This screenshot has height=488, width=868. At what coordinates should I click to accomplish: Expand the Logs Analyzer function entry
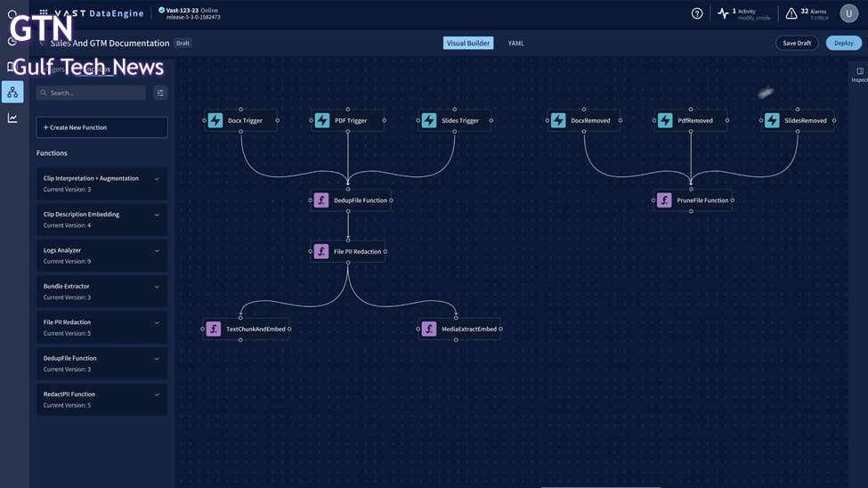click(x=157, y=251)
